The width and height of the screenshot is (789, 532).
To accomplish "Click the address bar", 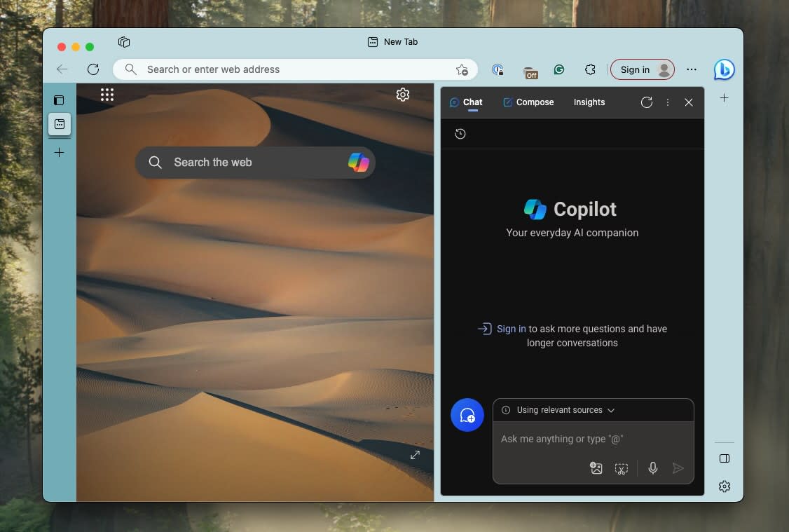I will (295, 69).
